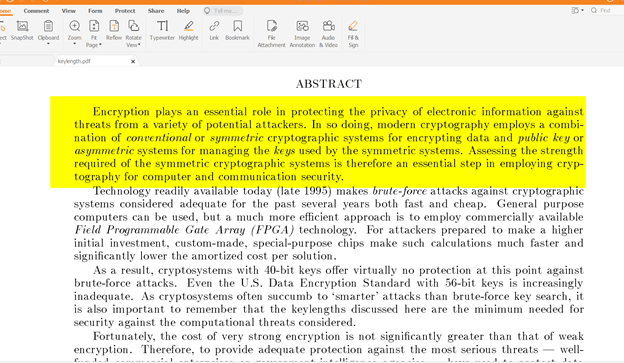Close the keylength.pdf document tab

point(133,61)
